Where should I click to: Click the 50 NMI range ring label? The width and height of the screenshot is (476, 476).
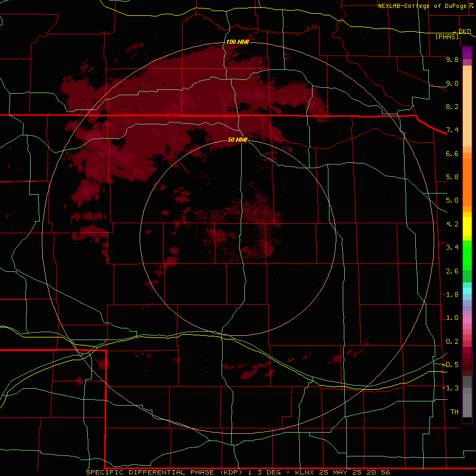pyautogui.click(x=237, y=140)
